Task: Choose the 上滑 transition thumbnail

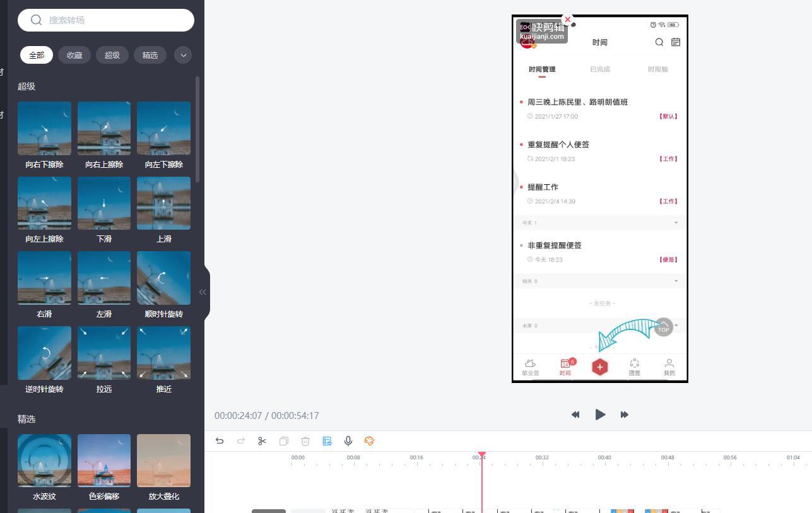Action: [x=163, y=203]
